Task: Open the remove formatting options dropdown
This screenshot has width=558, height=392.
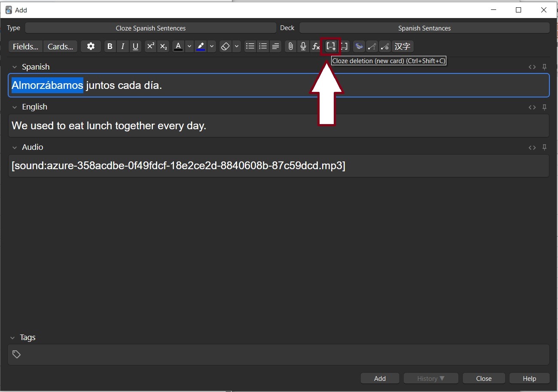Action: pyautogui.click(x=236, y=46)
